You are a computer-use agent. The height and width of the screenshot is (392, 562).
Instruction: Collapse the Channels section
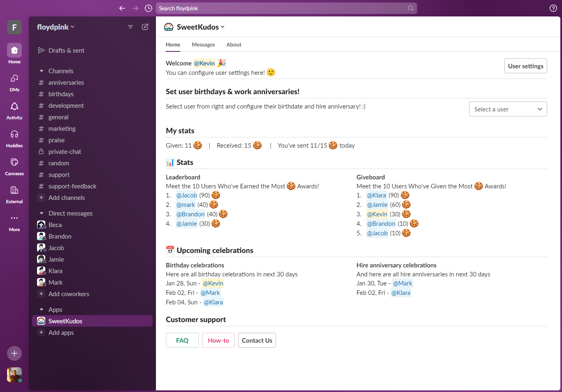click(x=42, y=71)
